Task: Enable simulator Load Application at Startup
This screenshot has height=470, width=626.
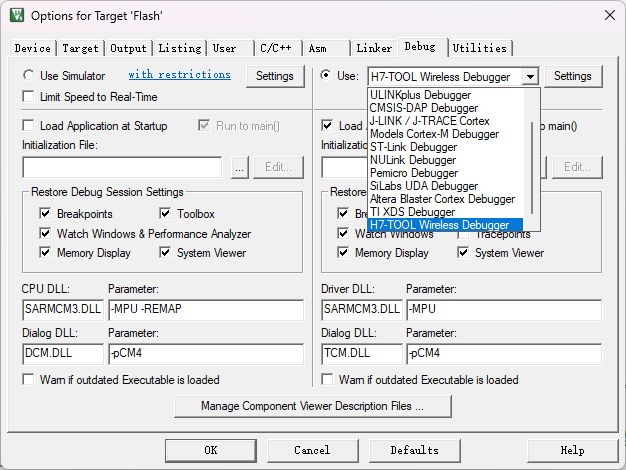Action: [x=28, y=126]
